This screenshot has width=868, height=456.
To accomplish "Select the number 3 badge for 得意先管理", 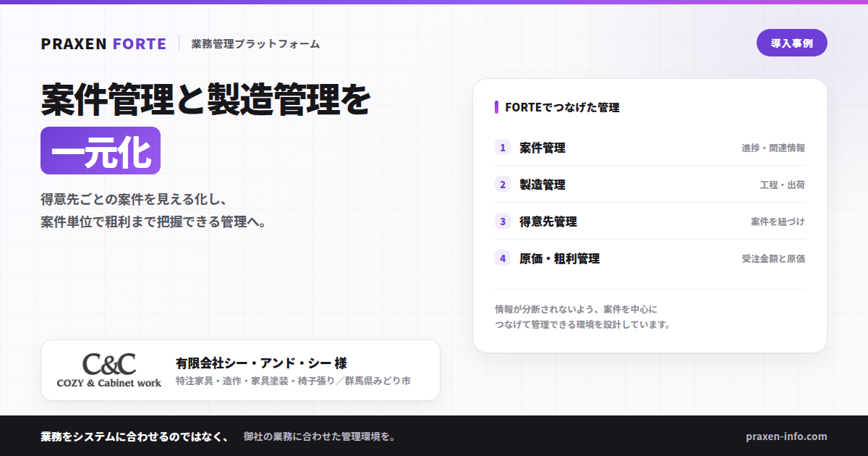I will pyautogui.click(x=503, y=221).
